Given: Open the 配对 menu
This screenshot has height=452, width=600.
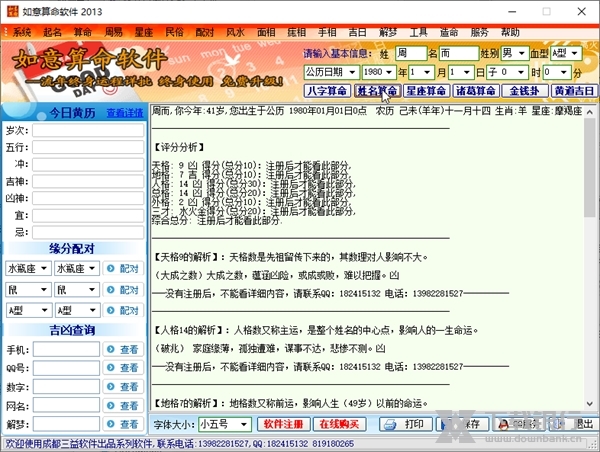Looking at the screenshot, I should click(x=205, y=33).
